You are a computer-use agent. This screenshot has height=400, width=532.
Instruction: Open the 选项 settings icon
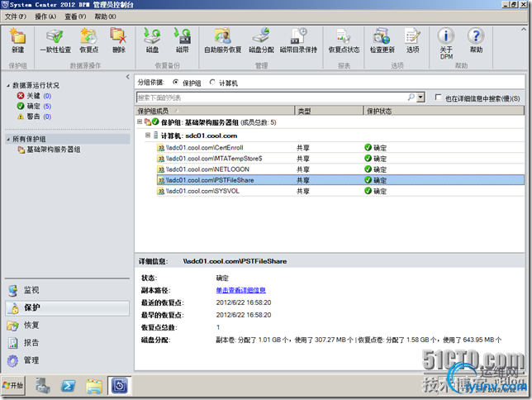coord(412,40)
